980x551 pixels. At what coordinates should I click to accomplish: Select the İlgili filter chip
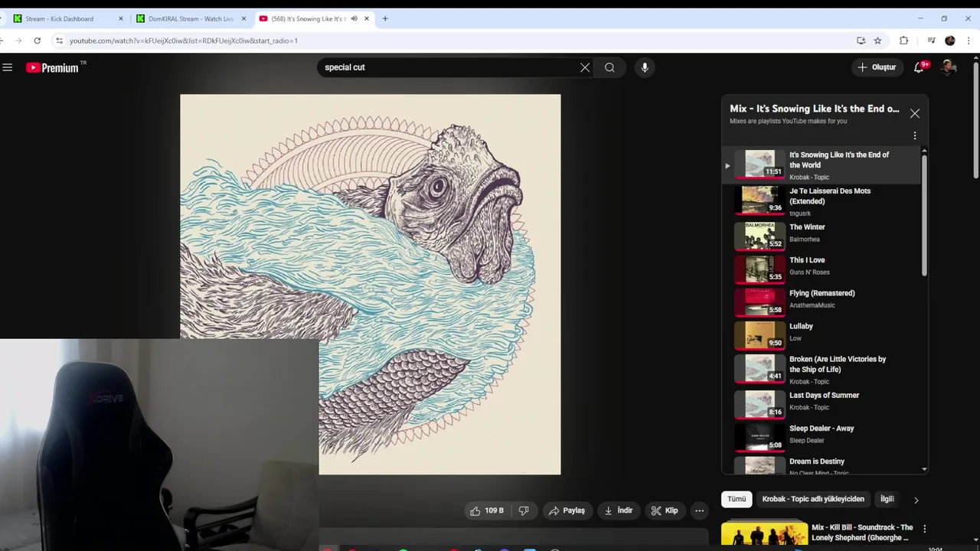887,499
